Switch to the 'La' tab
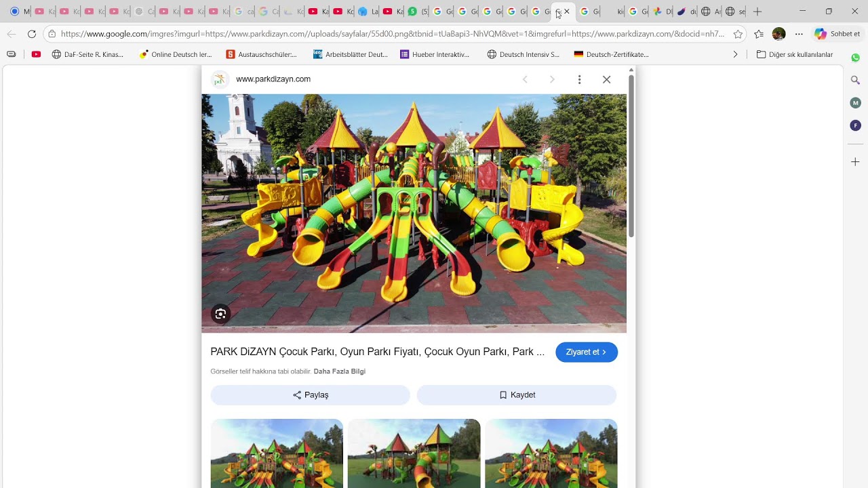This screenshot has height=488, width=868. [368, 12]
